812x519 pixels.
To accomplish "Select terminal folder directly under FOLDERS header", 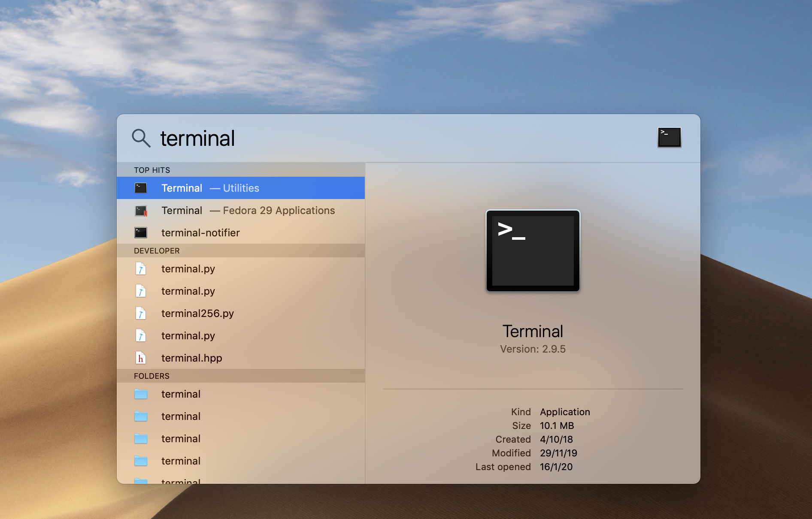I will click(241, 394).
